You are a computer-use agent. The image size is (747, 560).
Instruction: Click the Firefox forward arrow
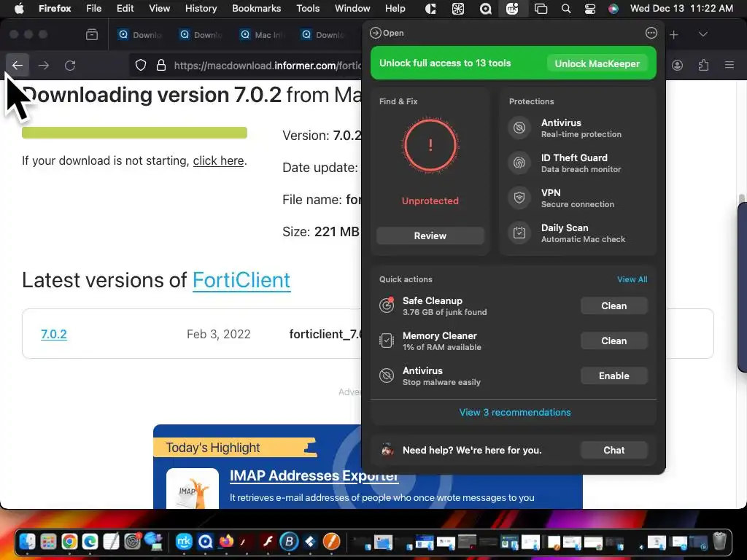pos(44,65)
